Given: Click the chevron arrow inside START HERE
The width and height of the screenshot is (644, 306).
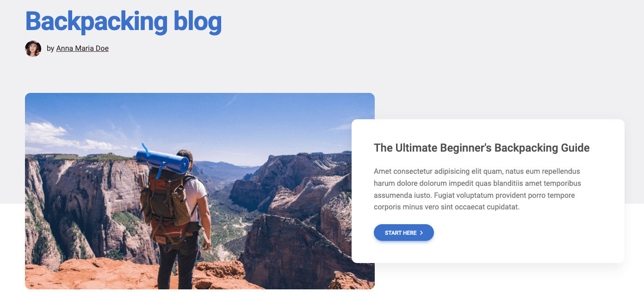Looking at the screenshot, I should click(421, 233).
